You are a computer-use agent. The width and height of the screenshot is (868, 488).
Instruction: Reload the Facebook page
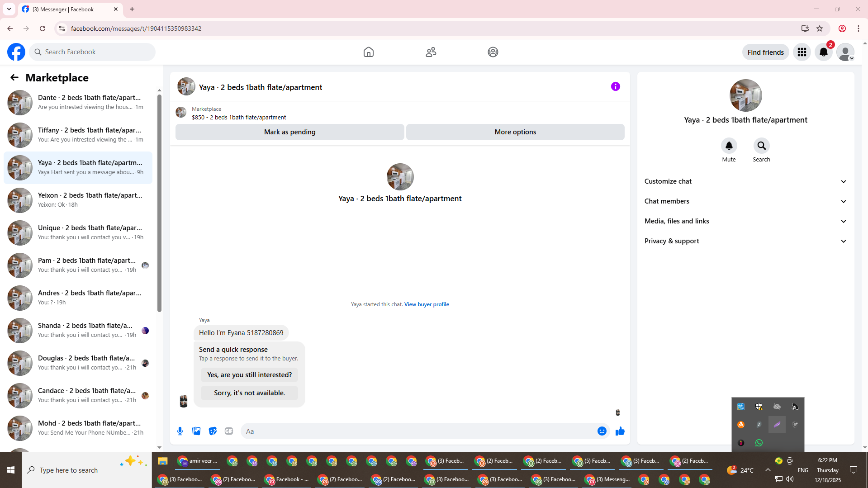[x=43, y=28]
